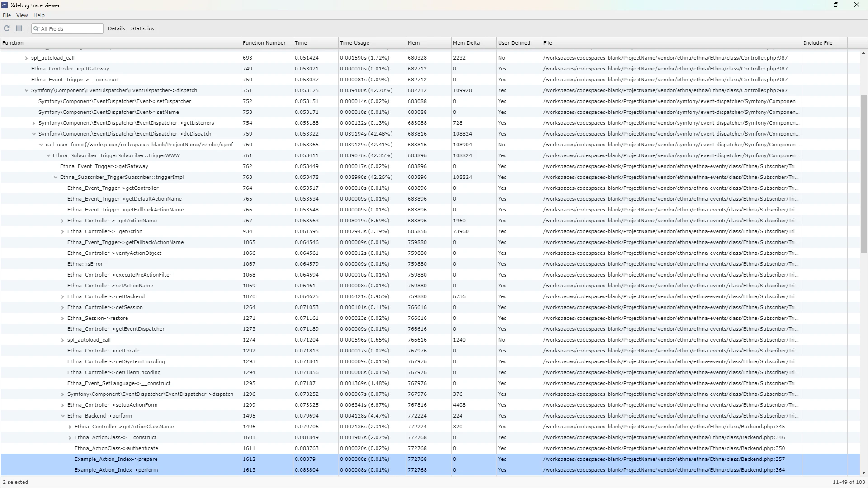Click the search magnifier icon
868x488 pixels.
36,29
